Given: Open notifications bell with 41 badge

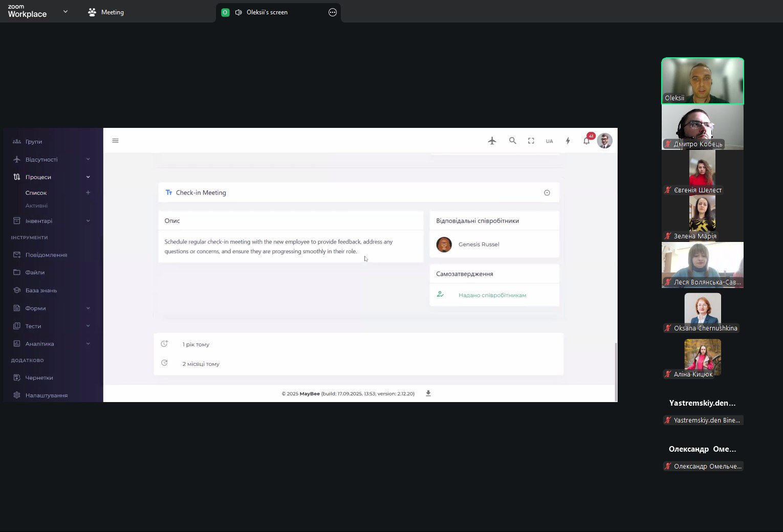Looking at the screenshot, I should click(x=586, y=141).
